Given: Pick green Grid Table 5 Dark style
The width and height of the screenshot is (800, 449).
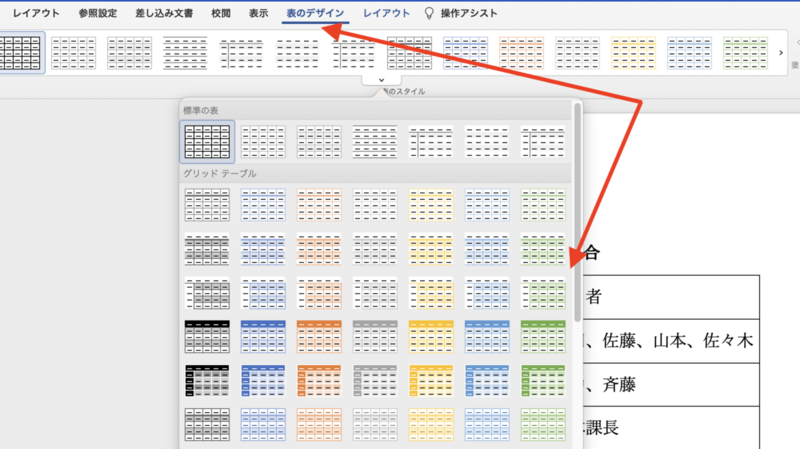Looking at the screenshot, I should click(543, 381).
